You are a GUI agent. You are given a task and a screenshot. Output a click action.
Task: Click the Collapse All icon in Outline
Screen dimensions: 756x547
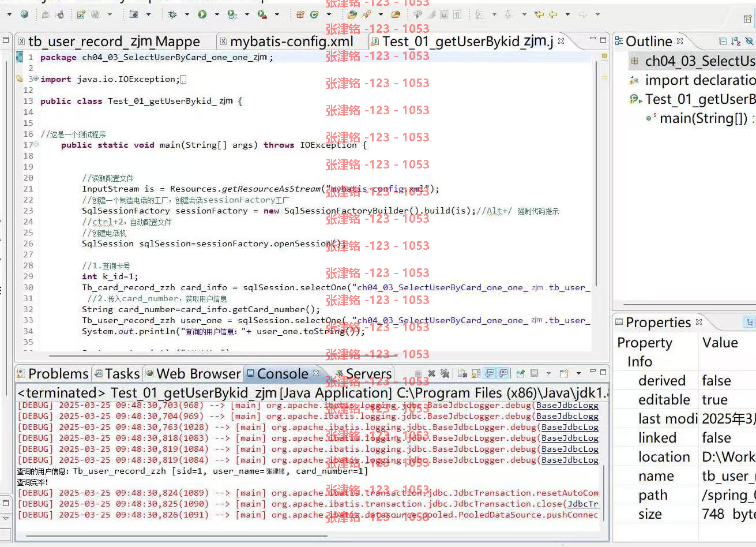tap(723, 41)
